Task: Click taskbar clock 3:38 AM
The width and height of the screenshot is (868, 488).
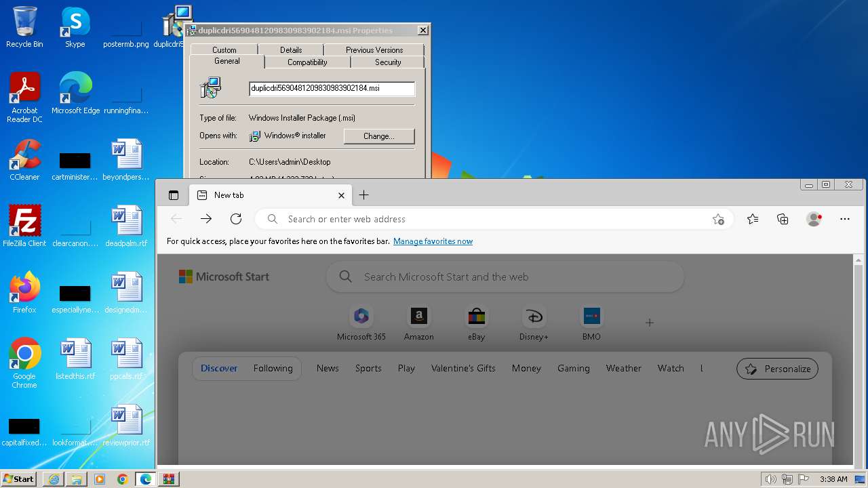Action: click(x=833, y=479)
